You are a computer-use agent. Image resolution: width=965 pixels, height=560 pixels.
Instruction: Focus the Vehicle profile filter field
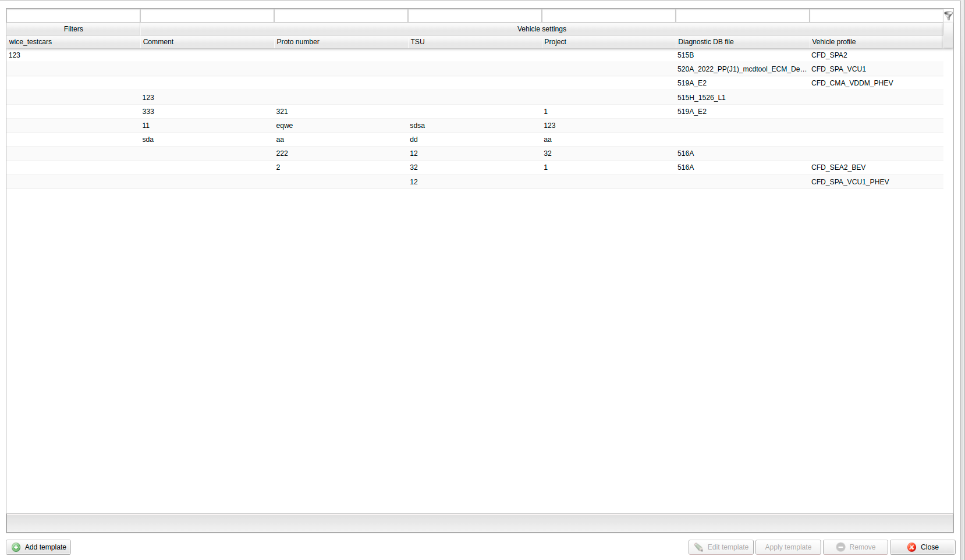[x=875, y=16]
